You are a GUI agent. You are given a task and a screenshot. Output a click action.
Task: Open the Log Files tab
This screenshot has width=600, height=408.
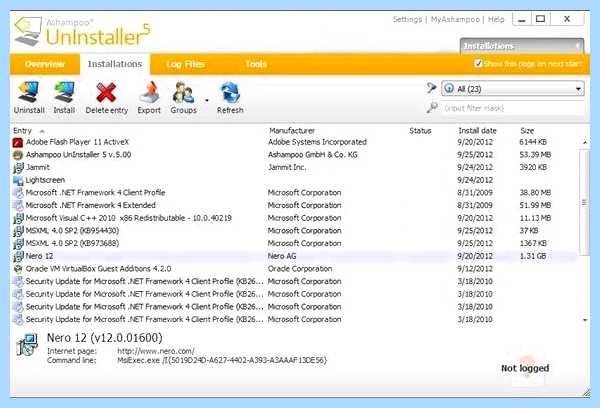(x=185, y=64)
